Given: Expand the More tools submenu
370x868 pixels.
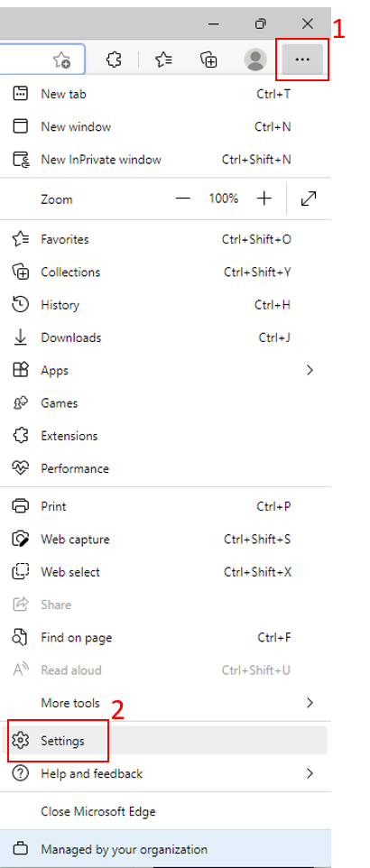Looking at the screenshot, I should pyautogui.click(x=166, y=703).
